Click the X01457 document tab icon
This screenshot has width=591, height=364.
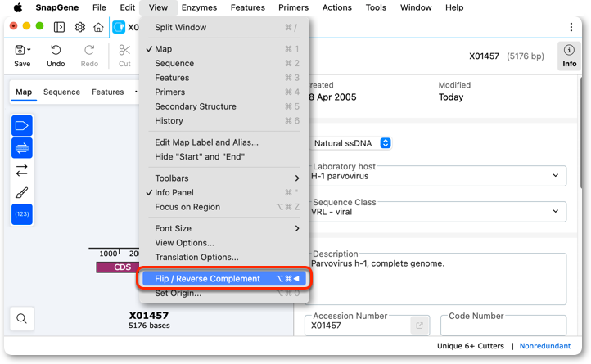[119, 27]
